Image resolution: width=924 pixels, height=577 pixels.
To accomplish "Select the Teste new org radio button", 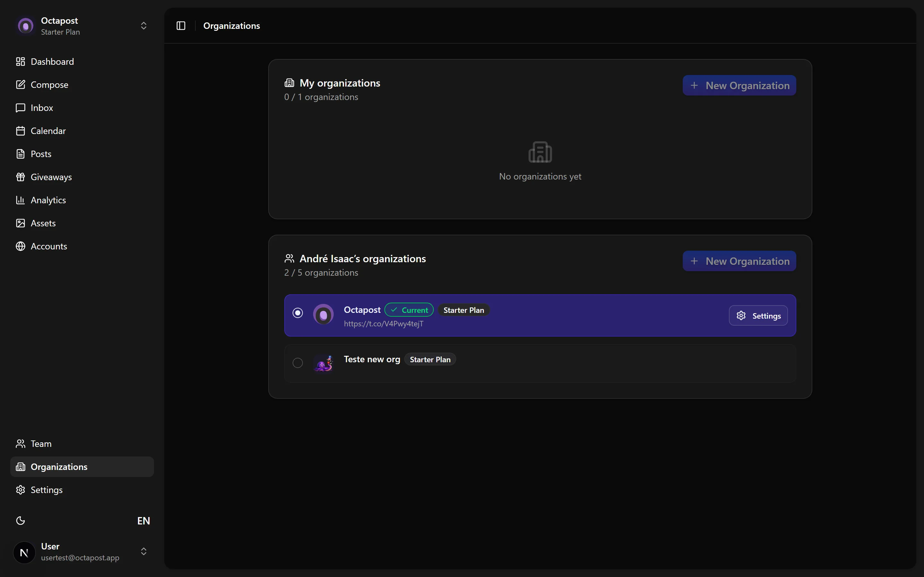I will (x=298, y=363).
